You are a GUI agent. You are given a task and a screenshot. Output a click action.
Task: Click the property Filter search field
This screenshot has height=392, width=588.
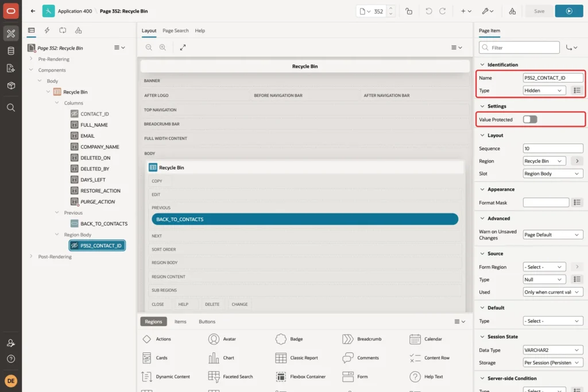519,48
